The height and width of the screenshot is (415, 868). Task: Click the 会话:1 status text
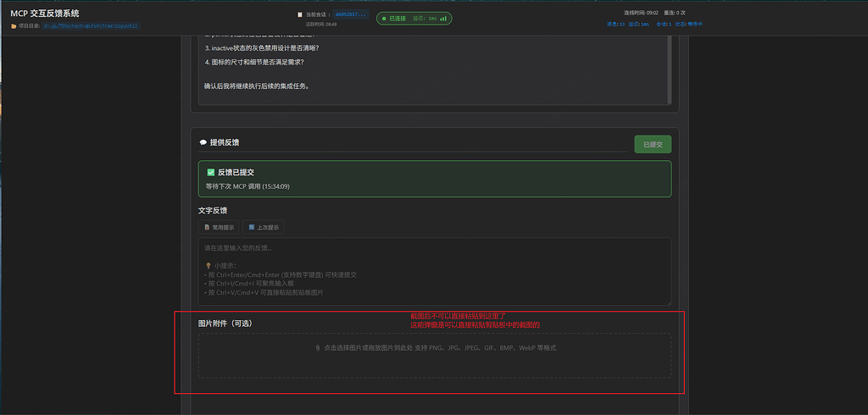point(664,24)
